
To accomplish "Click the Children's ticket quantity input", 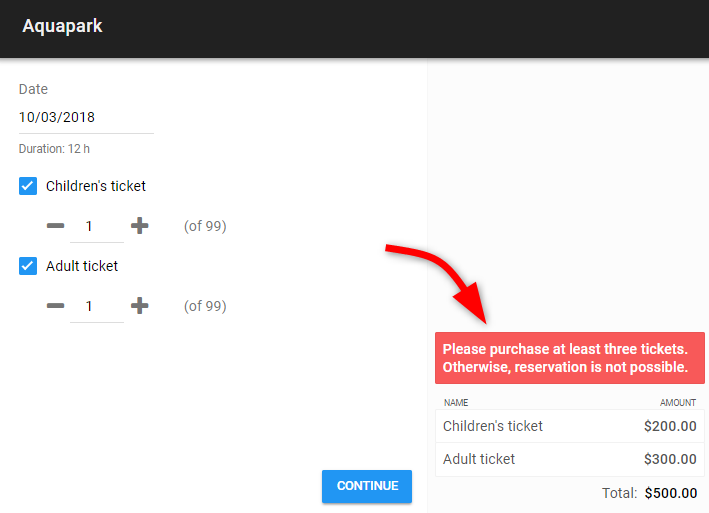I will (97, 226).
